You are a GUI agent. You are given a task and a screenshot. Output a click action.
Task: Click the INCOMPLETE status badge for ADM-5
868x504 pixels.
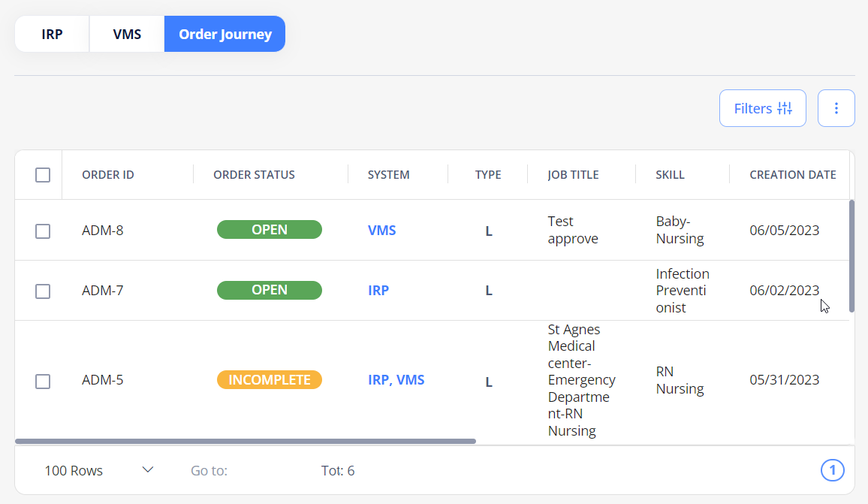pos(269,380)
